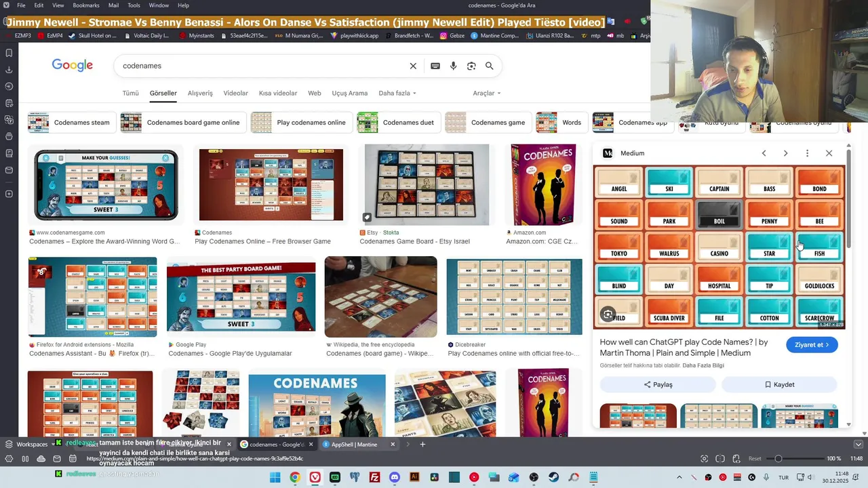
Task: Click the page zoom slider handle
Action: pyautogui.click(x=778, y=459)
